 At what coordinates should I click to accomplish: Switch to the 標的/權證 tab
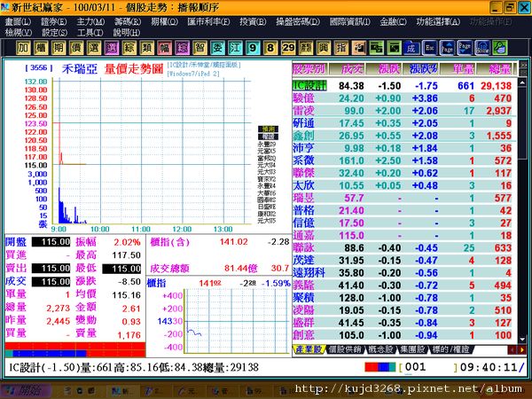tap(450, 349)
